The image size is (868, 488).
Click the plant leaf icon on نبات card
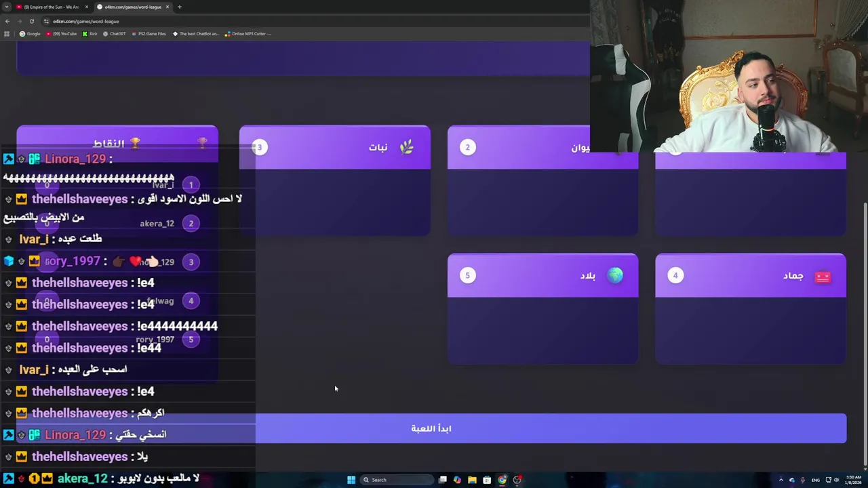(x=406, y=147)
